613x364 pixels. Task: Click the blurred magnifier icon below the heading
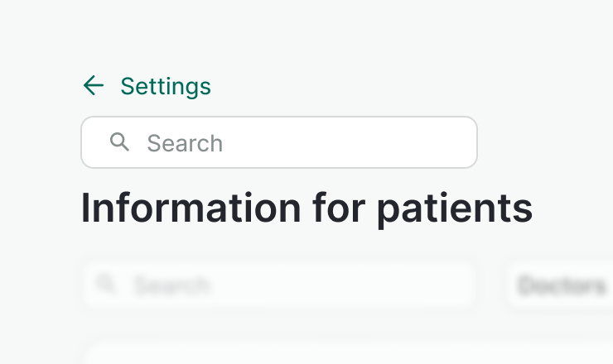click(x=105, y=285)
